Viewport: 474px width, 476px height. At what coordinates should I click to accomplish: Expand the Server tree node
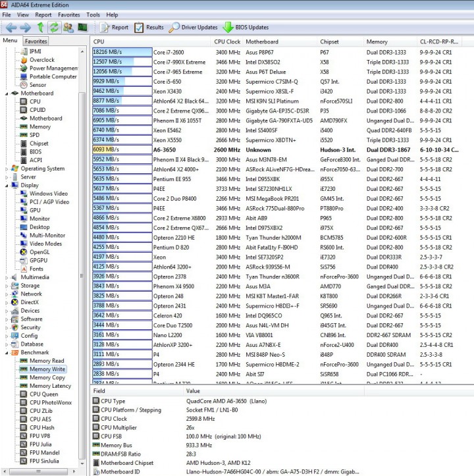tap(7, 177)
